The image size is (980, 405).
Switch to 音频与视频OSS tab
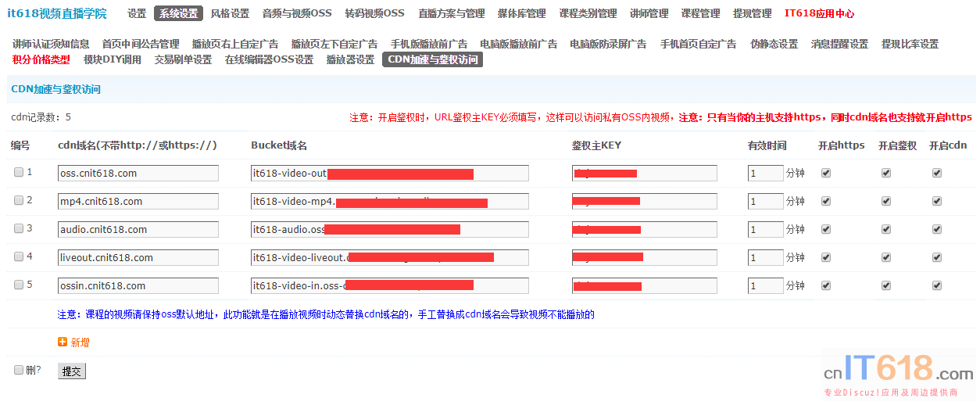click(297, 13)
